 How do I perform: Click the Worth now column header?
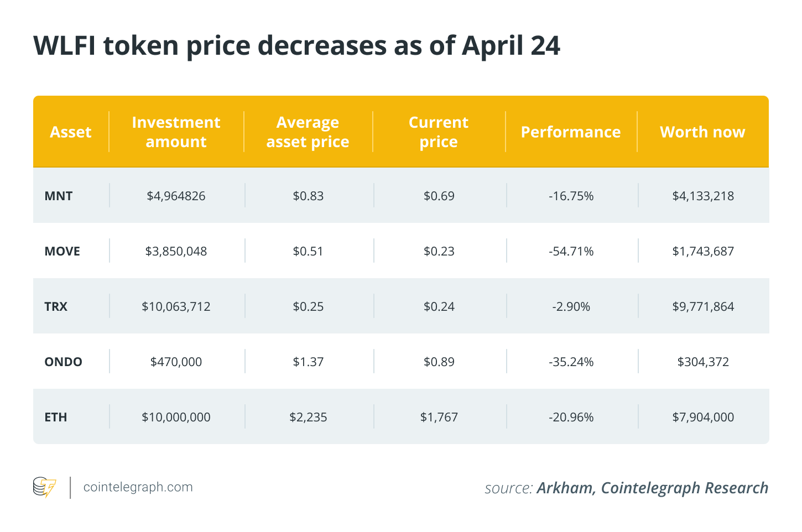[x=702, y=132]
